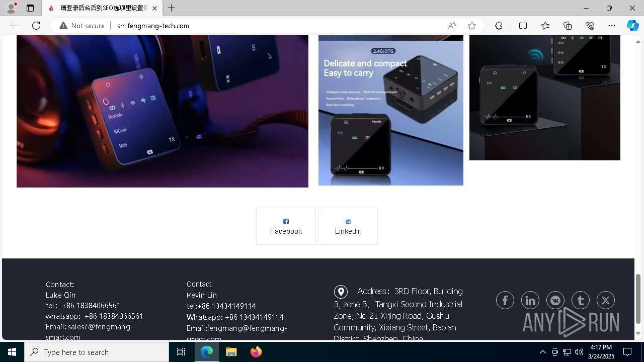
Task: Open the large purple microphone product image
Action: point(163,111)
